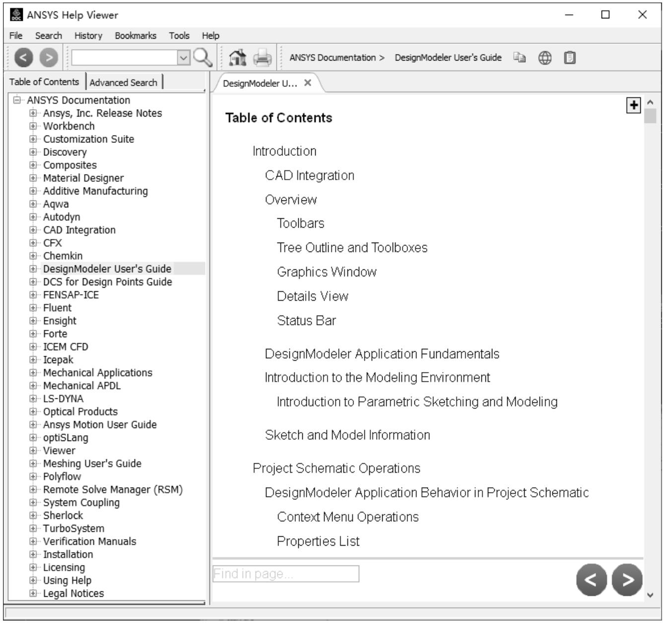Expand the Mechanical APDL node

pyautogui.click(x=33, y=385)
